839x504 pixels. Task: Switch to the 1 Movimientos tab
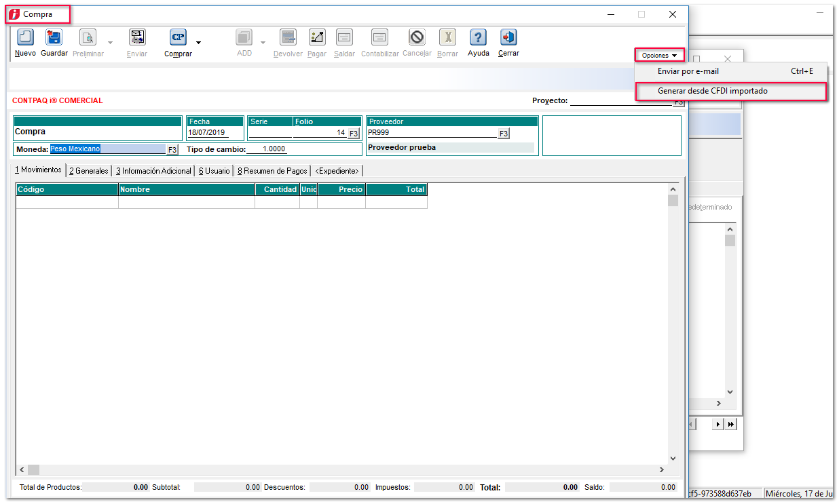(38, 170)
